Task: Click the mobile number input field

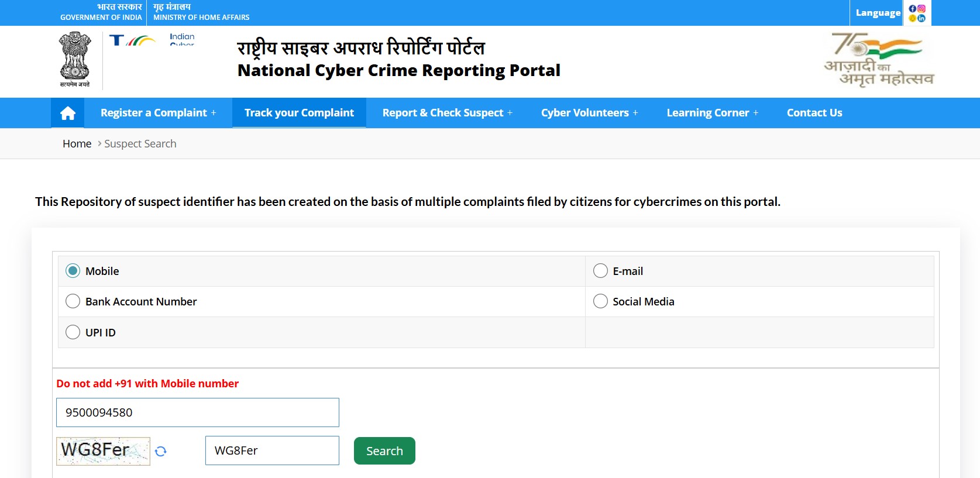Action: pyautogui.click(x=198, y=412)
